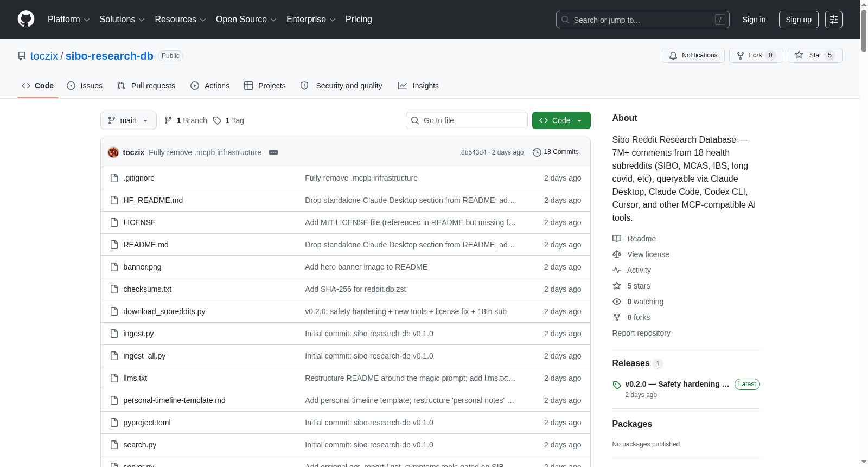The image size is (868, 467).
Task: Open the 'Add SHA-256 for reddit.db.zst' commit
Action: [x=355, y=289]
